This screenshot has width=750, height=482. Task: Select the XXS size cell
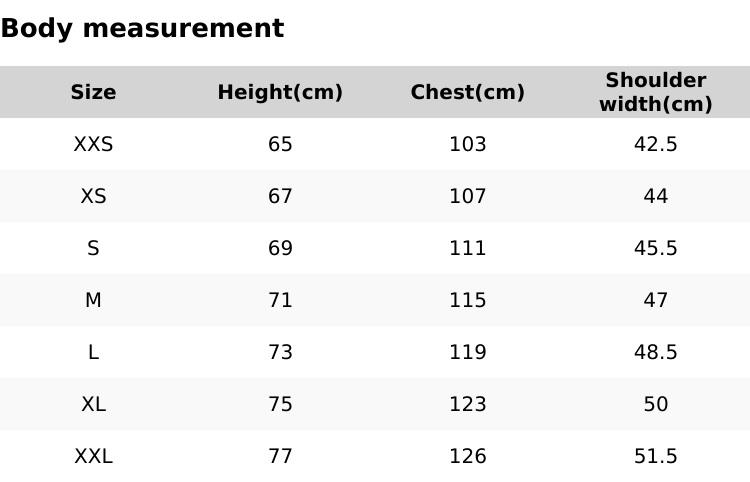93,145
